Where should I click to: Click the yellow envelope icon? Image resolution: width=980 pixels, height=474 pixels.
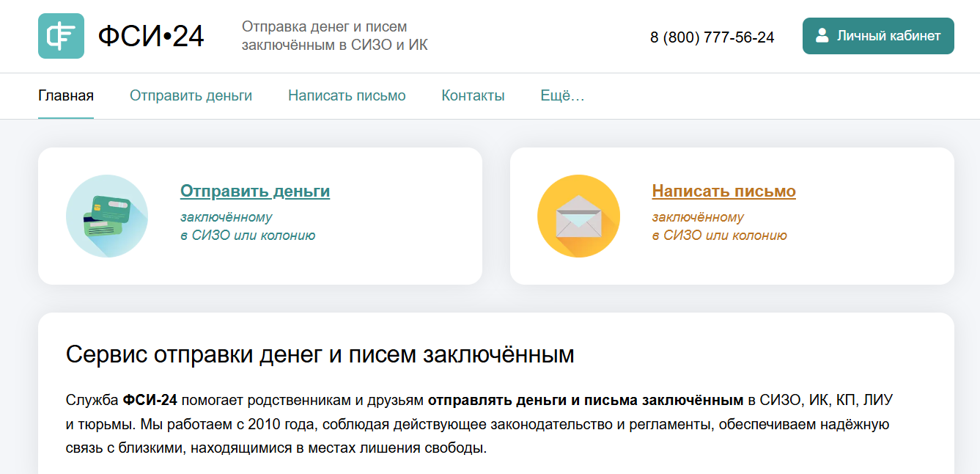578,216
